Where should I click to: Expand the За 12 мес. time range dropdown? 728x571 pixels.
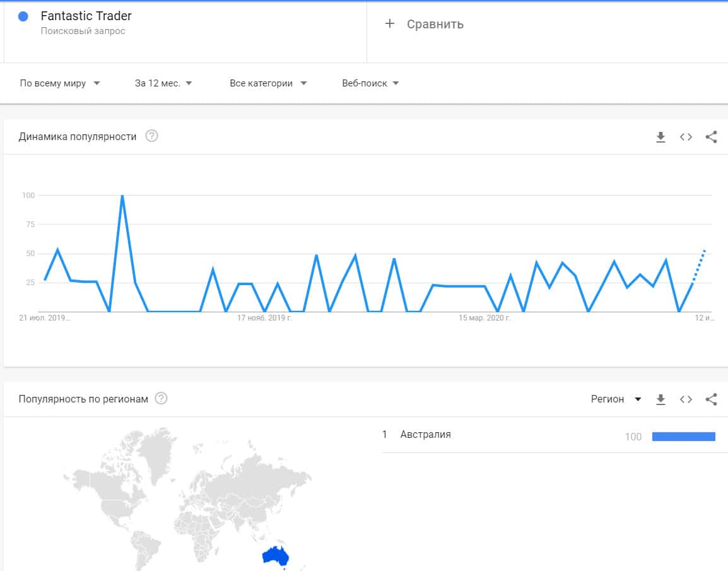pos(163,83)
